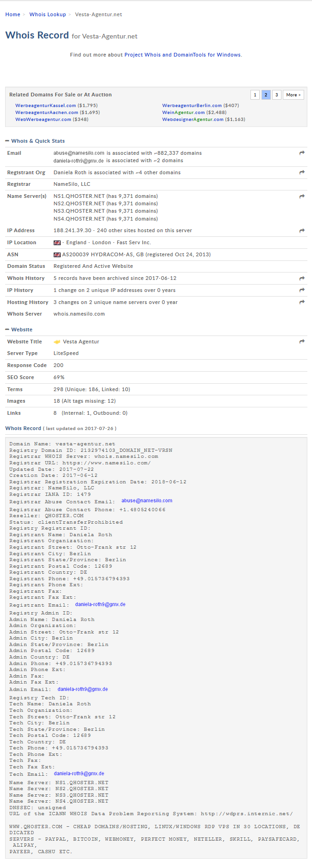Viewport: 312px width, 868px height.
Task: Collapse the Website section
Action: tap(7, 329)
